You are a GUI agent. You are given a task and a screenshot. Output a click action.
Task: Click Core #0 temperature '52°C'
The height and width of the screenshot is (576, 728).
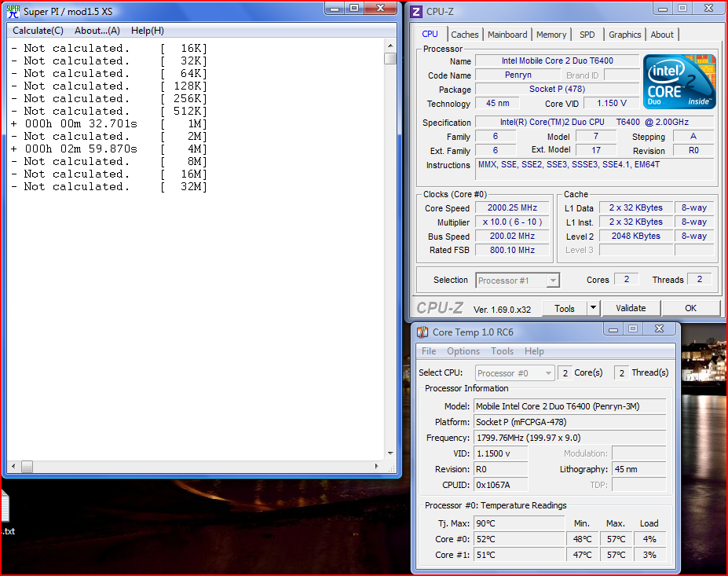point(519,539)
